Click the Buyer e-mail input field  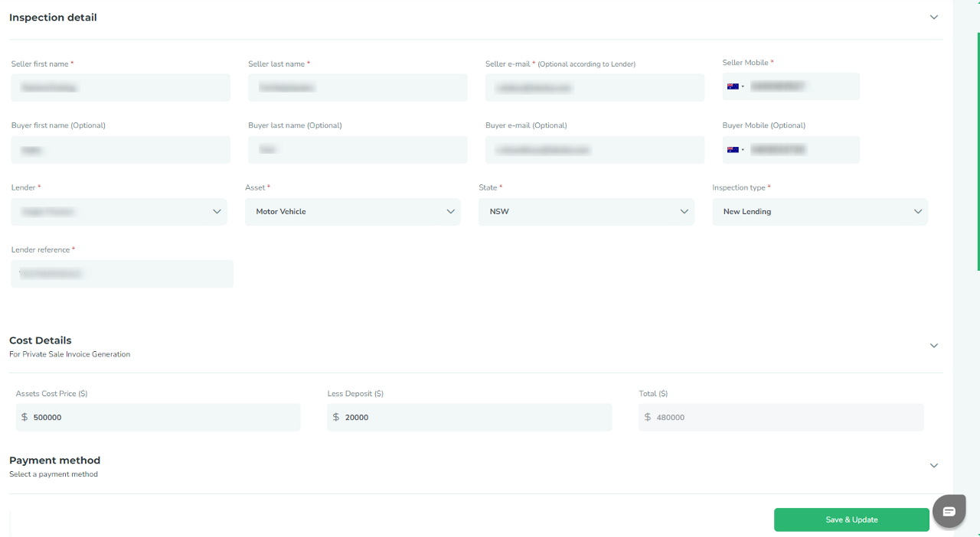[x=594, y=150]
